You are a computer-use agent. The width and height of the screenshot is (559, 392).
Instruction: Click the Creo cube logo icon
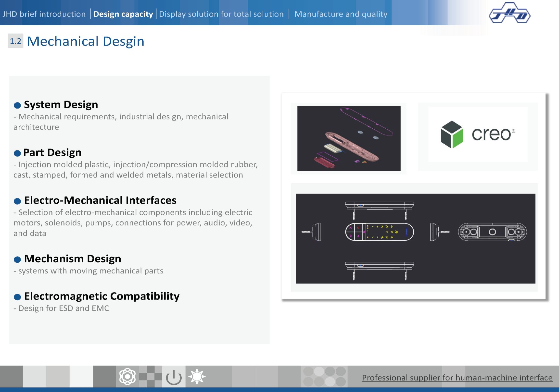coord(452,134)
